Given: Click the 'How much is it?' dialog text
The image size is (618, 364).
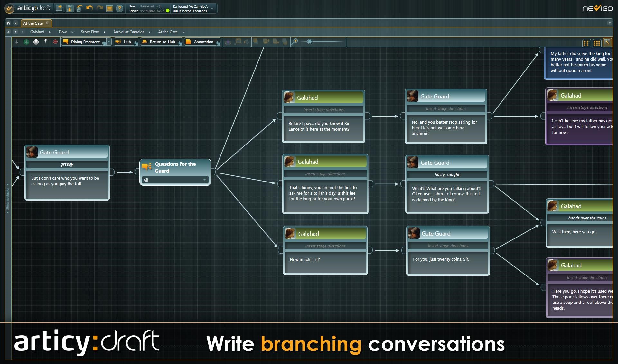Looking at the screenshot, I should (x=304, y=259).
